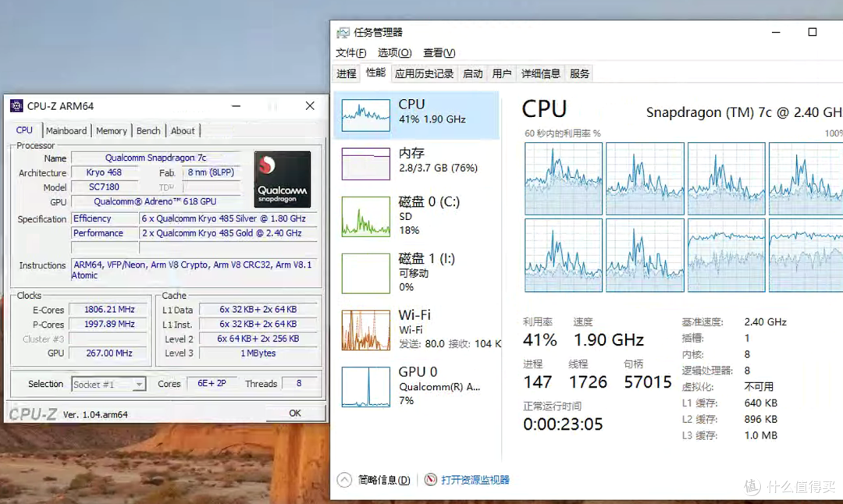Switch to the 详细信息 tab
843x504 pixels.
pos(540,73)
